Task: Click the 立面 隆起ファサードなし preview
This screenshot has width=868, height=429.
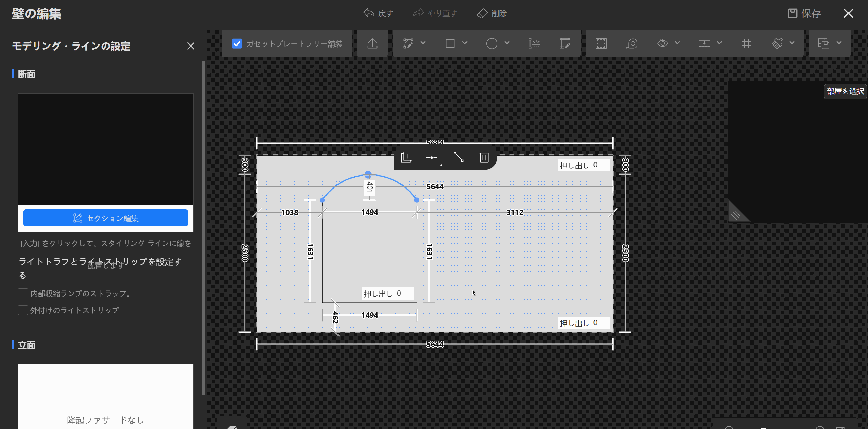Action: (x=106, y=396)
